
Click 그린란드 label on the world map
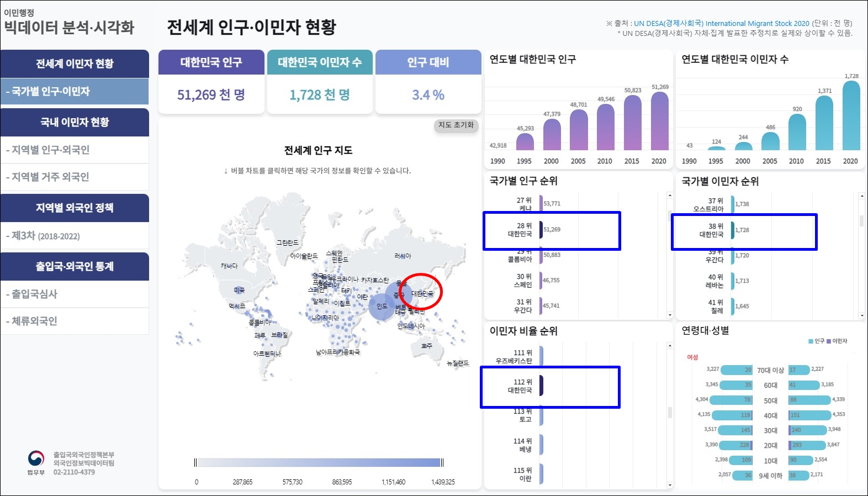point(287,243)
